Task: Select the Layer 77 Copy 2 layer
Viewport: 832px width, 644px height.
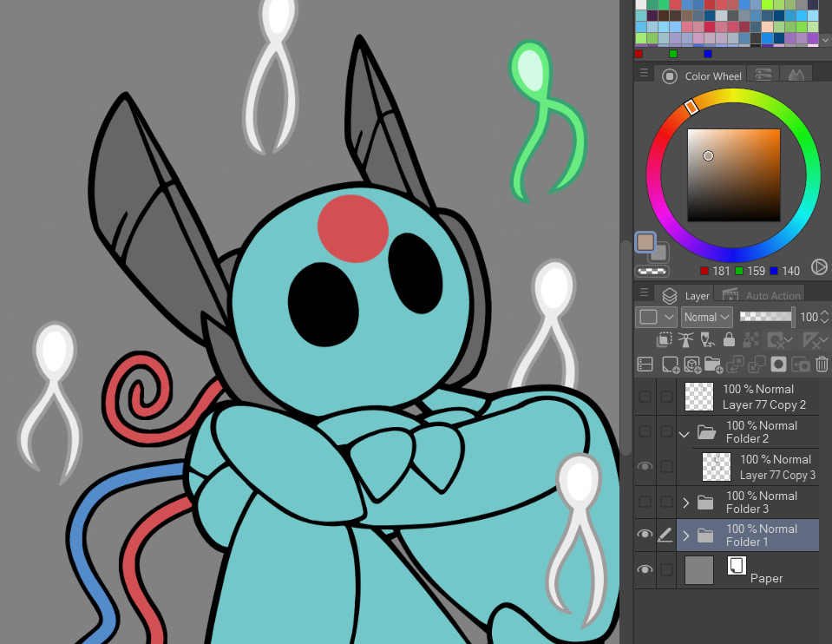Action: [x=763, y=397]
